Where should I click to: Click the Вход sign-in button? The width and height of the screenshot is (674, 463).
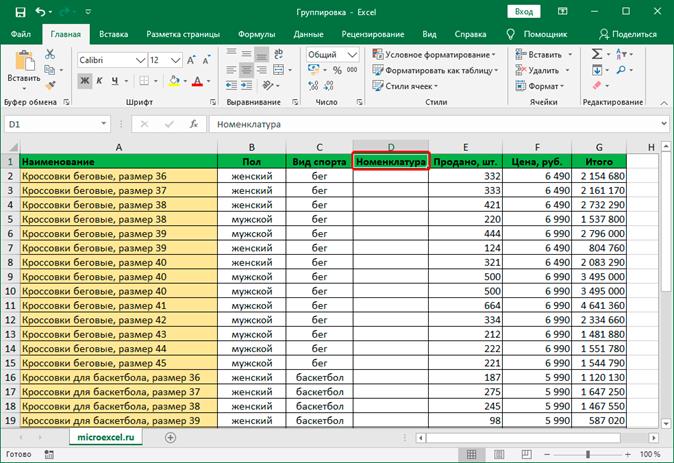pyautogui.click(x=524, y=12)
